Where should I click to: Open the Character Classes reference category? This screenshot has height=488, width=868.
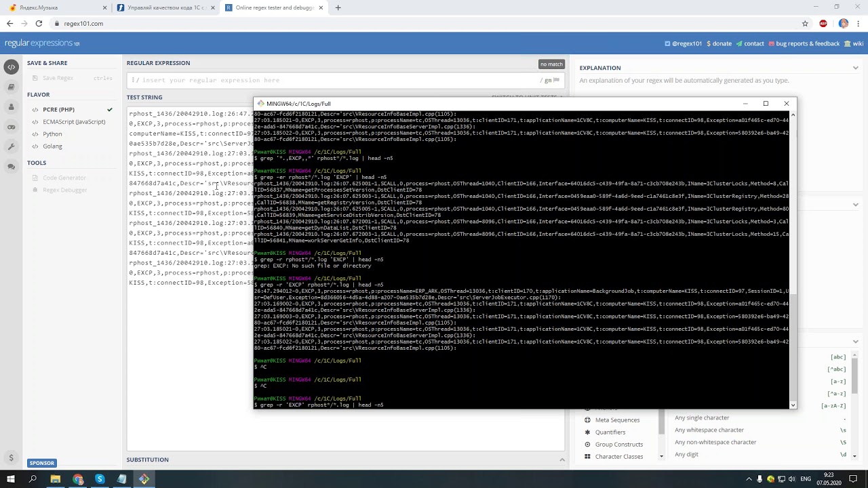click(x=618, y=457)
